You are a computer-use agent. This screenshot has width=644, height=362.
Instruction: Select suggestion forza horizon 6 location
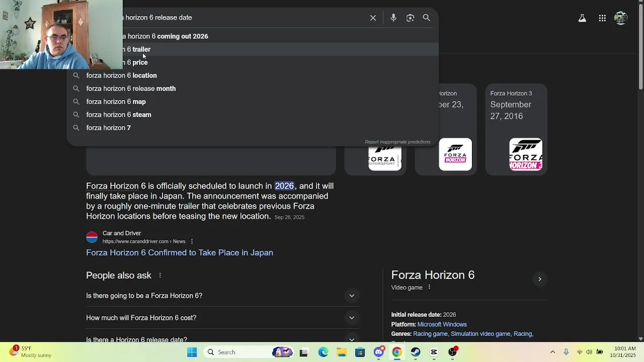tap(253, 75)
